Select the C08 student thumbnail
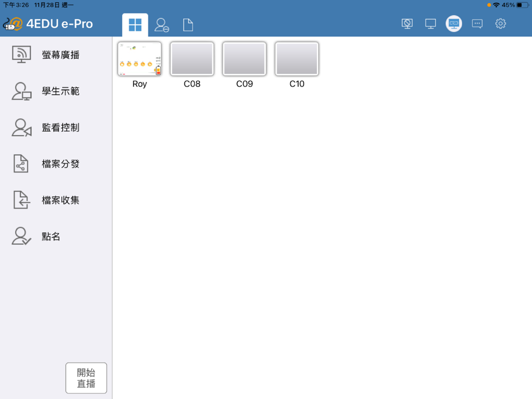This screenshot has height=399, width=532. click(x=192, y=59)
